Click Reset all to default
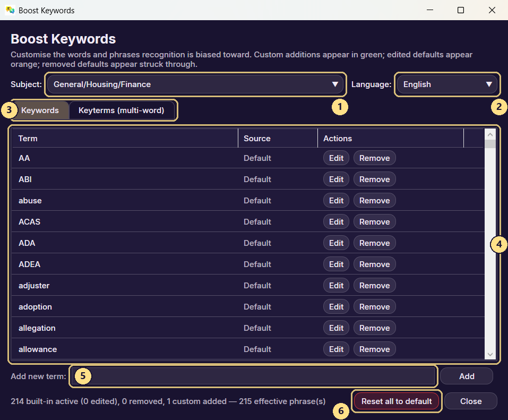Viewport: 508px width, 420px height. [397, 401]
